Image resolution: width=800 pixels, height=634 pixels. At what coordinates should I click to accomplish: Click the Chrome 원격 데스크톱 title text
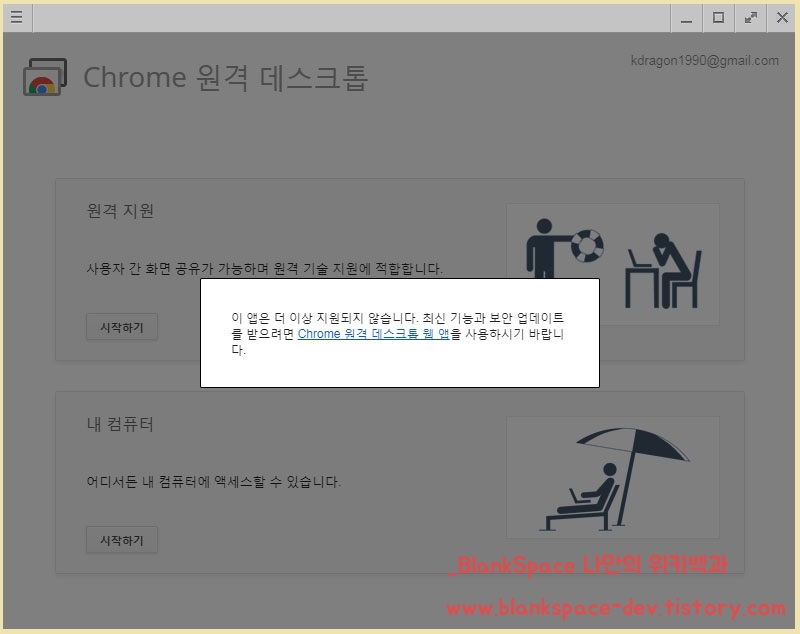[226, 78]
